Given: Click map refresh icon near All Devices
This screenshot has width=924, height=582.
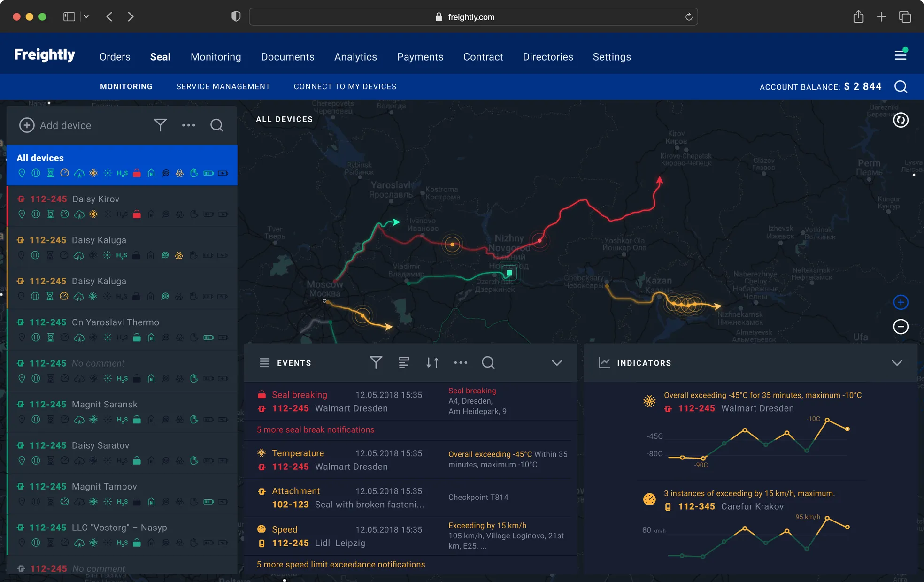Looking at the screenshot, I should (x=900, y=120).
